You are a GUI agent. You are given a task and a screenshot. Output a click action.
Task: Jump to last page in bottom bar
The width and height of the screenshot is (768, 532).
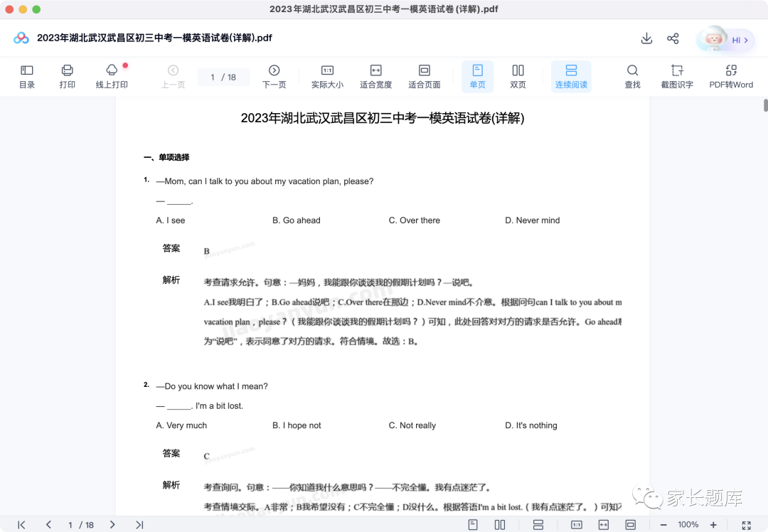[x=139, y=525]
